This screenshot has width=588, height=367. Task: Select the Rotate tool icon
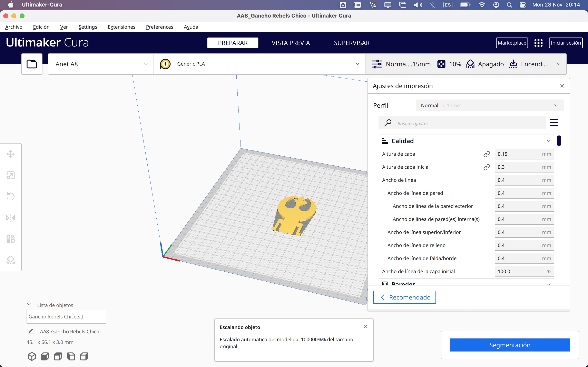pos(10,196)
